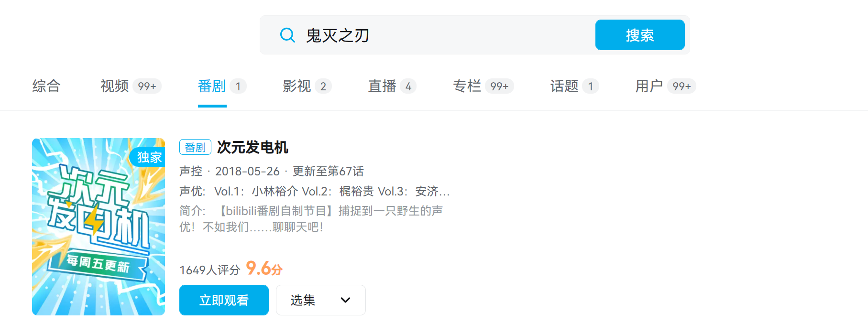Image resolution: width=868 pixels, height=324 pixels.
Task: Click the magnifier icon in search box
Action: tap(287, 35)
